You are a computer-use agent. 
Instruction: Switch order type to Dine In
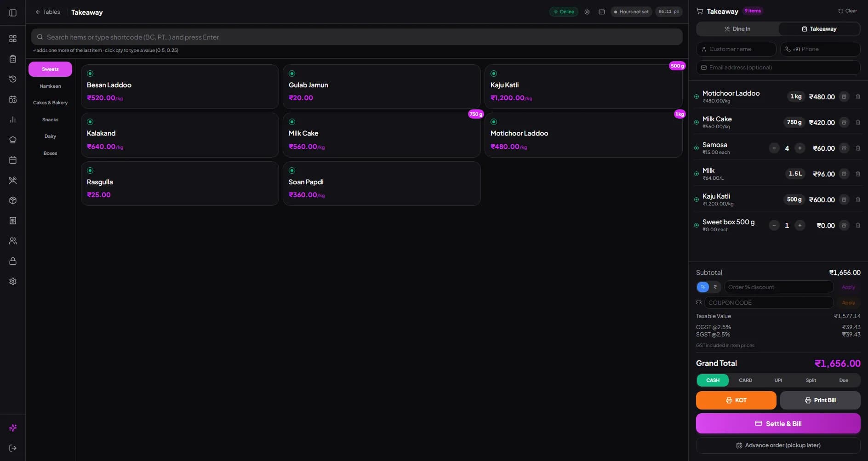737,29
